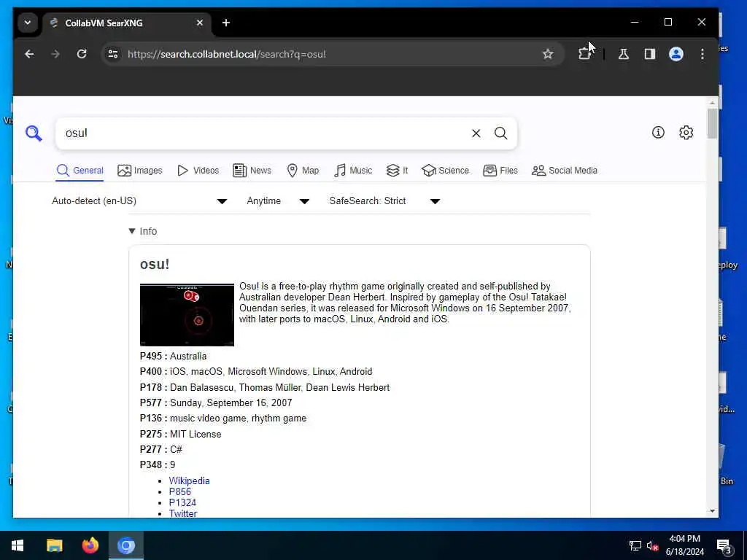747x560 pixels.
Task: Switch to the Social Media tab
Action: pyautogui.click(x=565, y=171)
